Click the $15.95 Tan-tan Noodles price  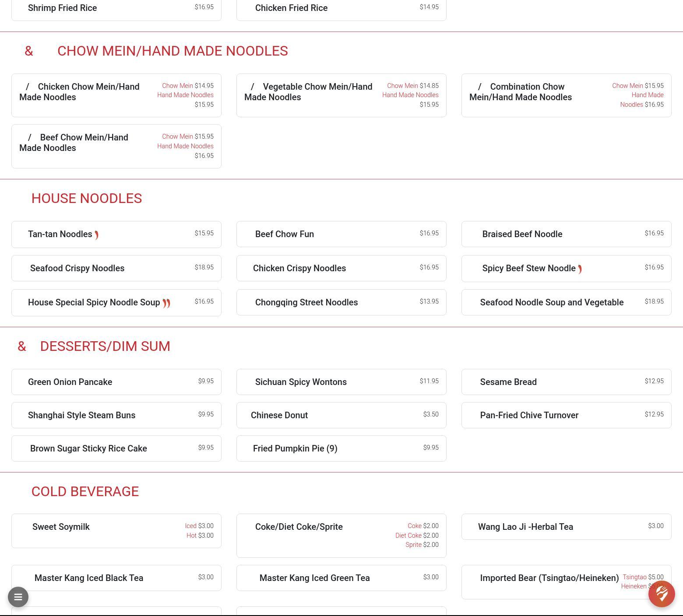tap(204, 233)
